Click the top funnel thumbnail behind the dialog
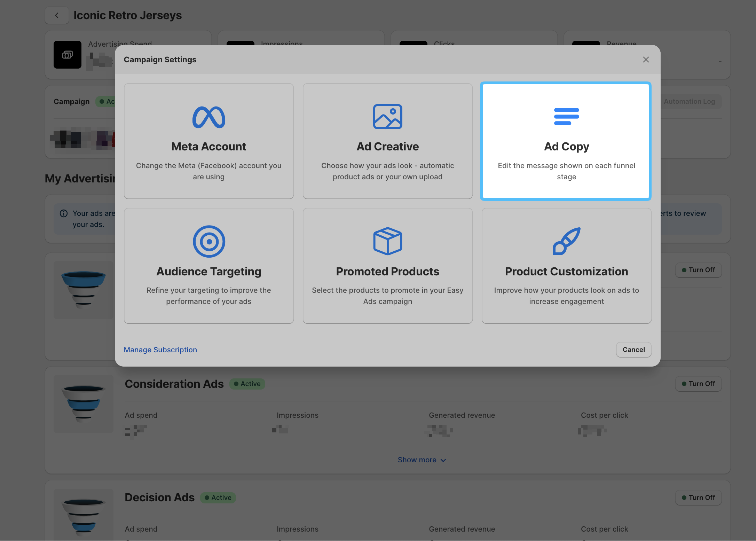 pos(84,290)
